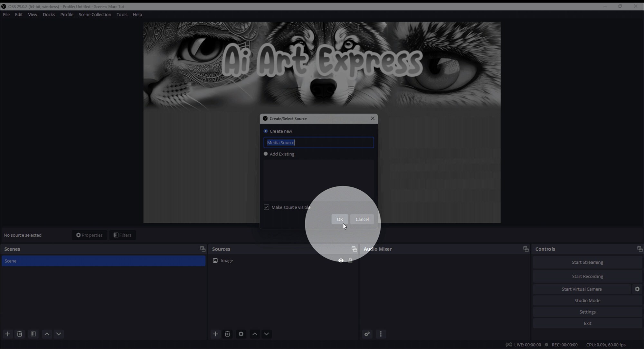
Task: Open source properties with the gear icon
Action: point(241,334)
